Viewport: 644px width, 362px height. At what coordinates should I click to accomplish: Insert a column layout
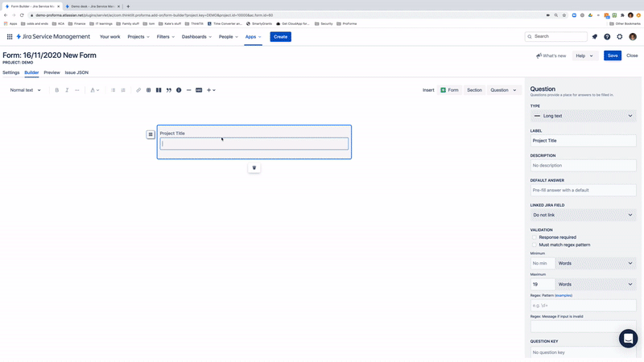coord(159,90)
